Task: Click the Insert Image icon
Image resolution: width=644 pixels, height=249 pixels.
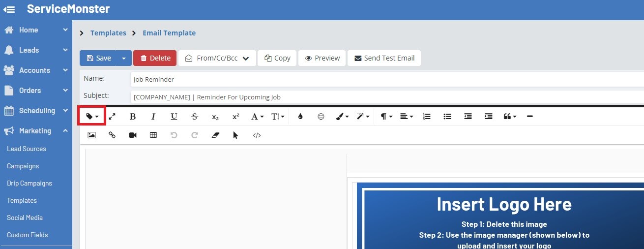Action: (x=91, y=135)
